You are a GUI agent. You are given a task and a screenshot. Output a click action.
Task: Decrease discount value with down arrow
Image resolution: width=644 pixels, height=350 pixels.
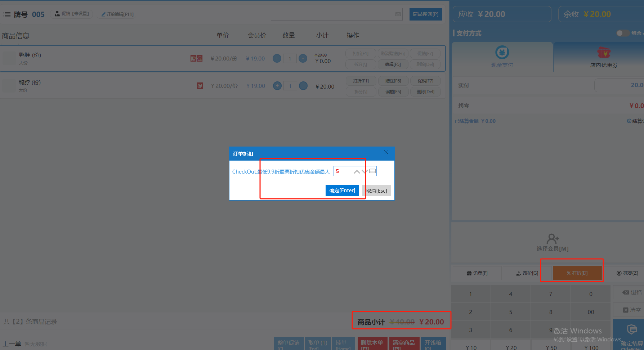365,172
